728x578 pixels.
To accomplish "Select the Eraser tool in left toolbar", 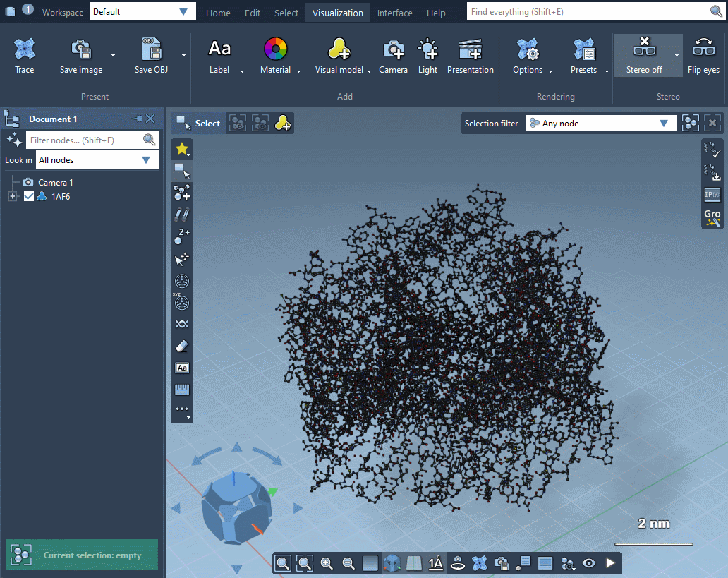I will pyautogui.click(x=182, y=346).
